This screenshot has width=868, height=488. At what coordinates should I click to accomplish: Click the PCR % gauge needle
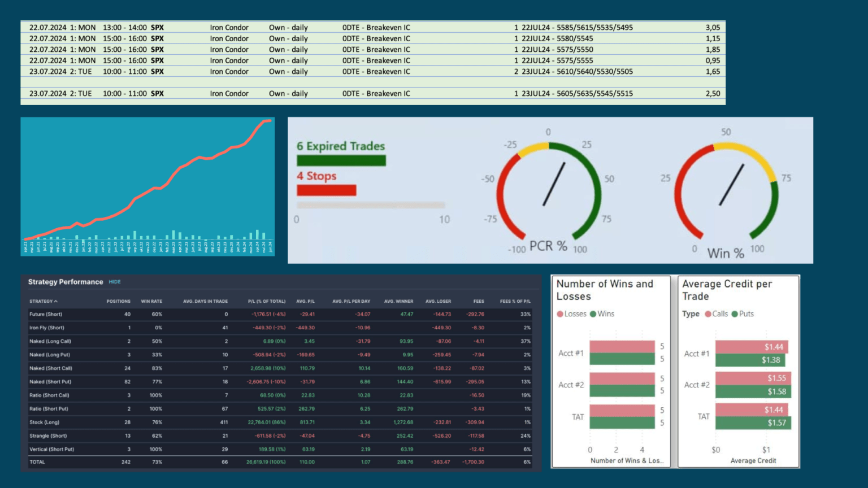554,184
